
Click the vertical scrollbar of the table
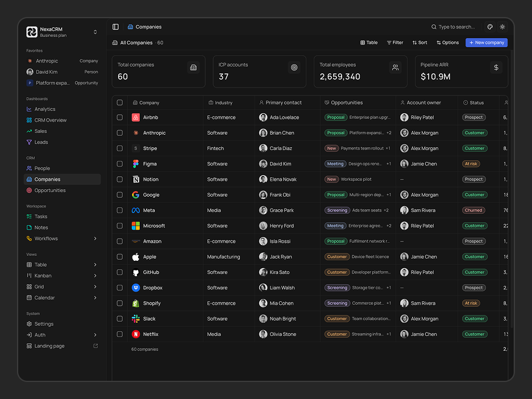tap(512, 189)
